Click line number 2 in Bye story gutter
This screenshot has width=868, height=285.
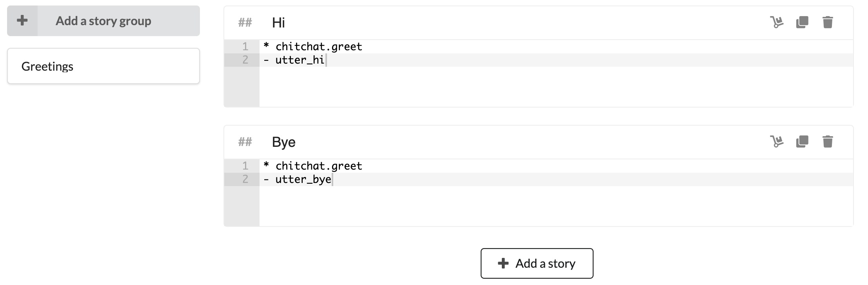point(245,179)
